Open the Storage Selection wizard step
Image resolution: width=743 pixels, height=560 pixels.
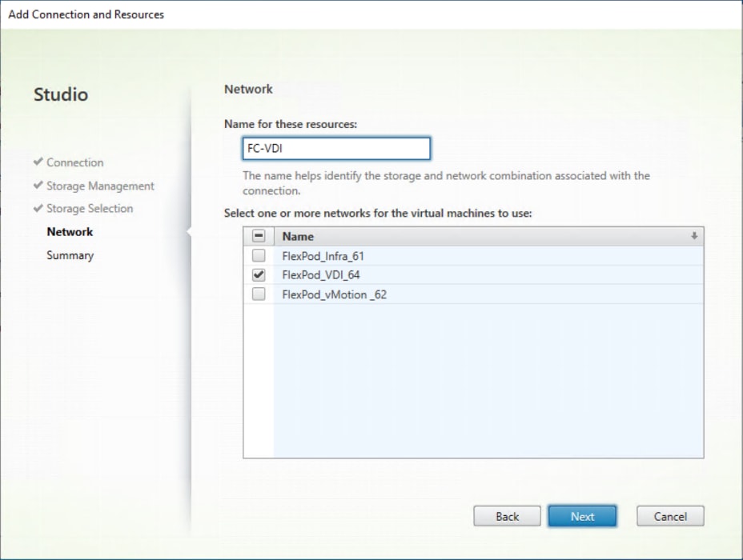click(90, 209)
